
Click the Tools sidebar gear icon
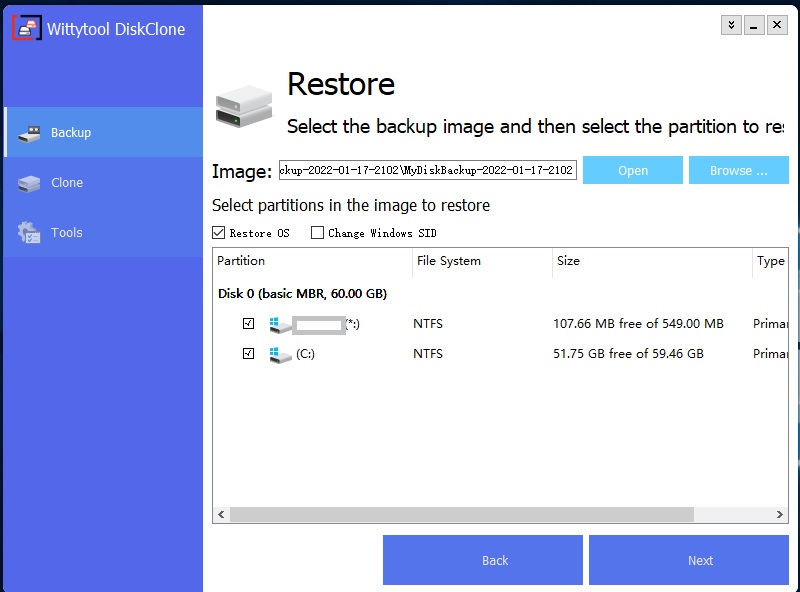(x=29, y=233)
